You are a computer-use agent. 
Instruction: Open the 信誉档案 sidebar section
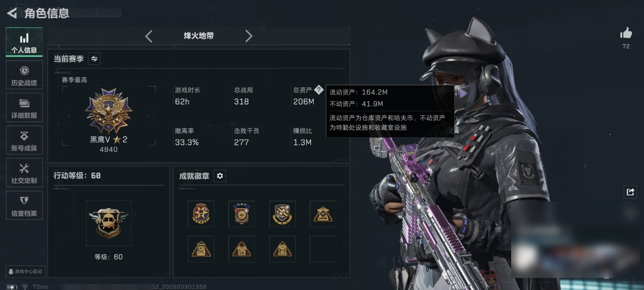pyautogui.click(x=24, y=205)
